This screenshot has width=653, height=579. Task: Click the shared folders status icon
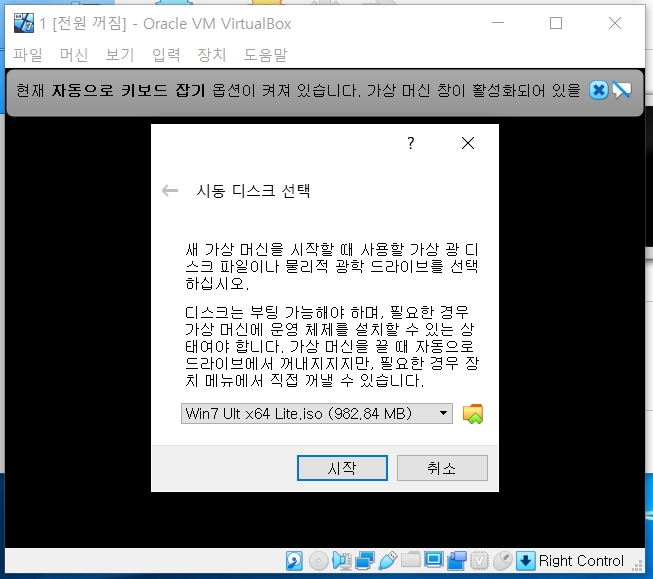[x=411, y=559]
